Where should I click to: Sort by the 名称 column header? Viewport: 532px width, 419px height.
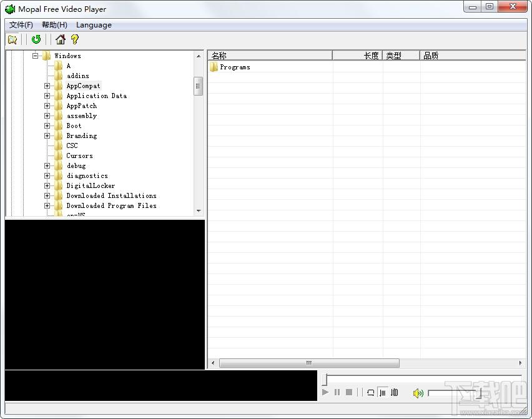point(270,56)
